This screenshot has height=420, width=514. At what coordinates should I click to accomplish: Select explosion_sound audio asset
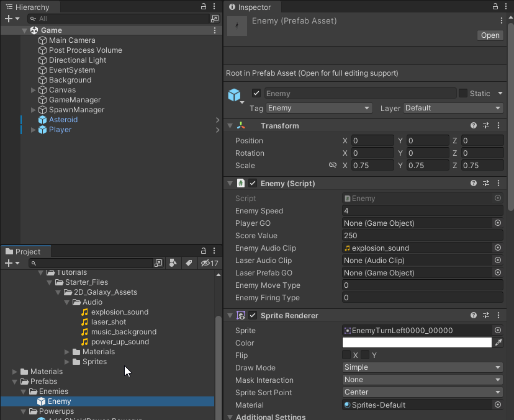pyautogui.click(x=120, y=312)
